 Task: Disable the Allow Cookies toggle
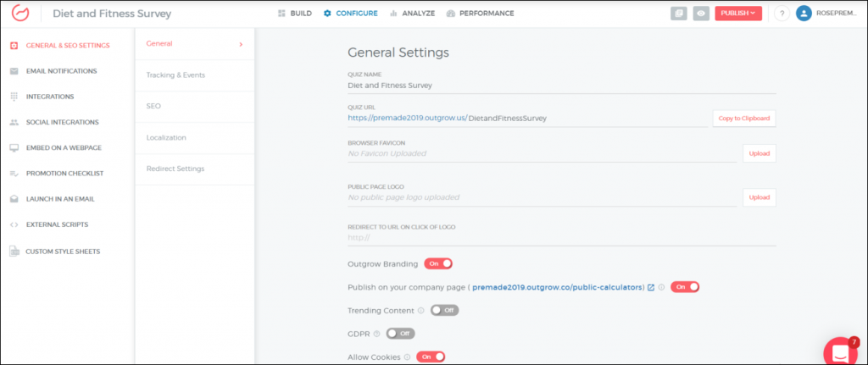click(x=431, y=357)
